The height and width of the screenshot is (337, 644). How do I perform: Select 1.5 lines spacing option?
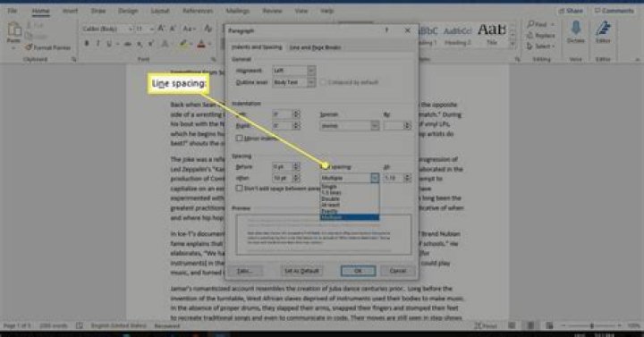coord(349,192)
